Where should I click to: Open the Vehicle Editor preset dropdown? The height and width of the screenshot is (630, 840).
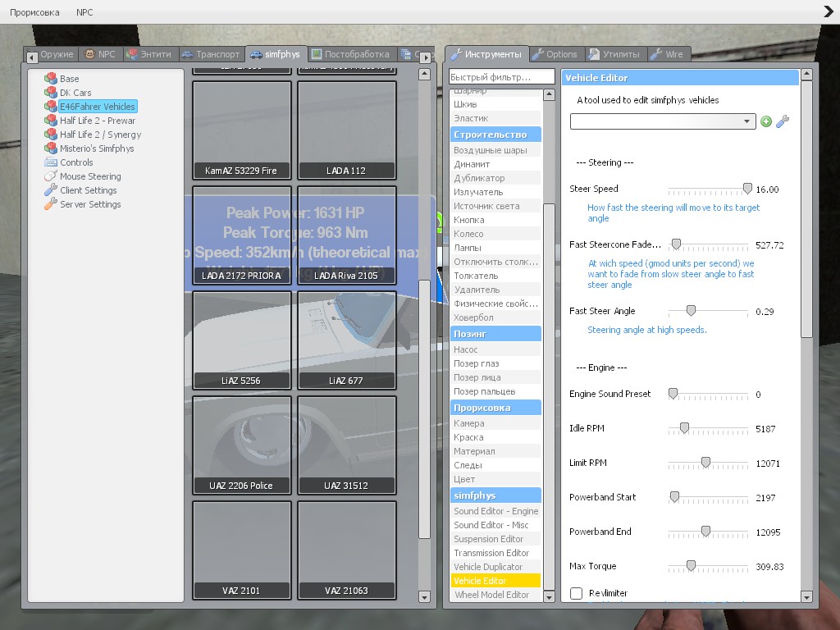(x=663, y=121)
